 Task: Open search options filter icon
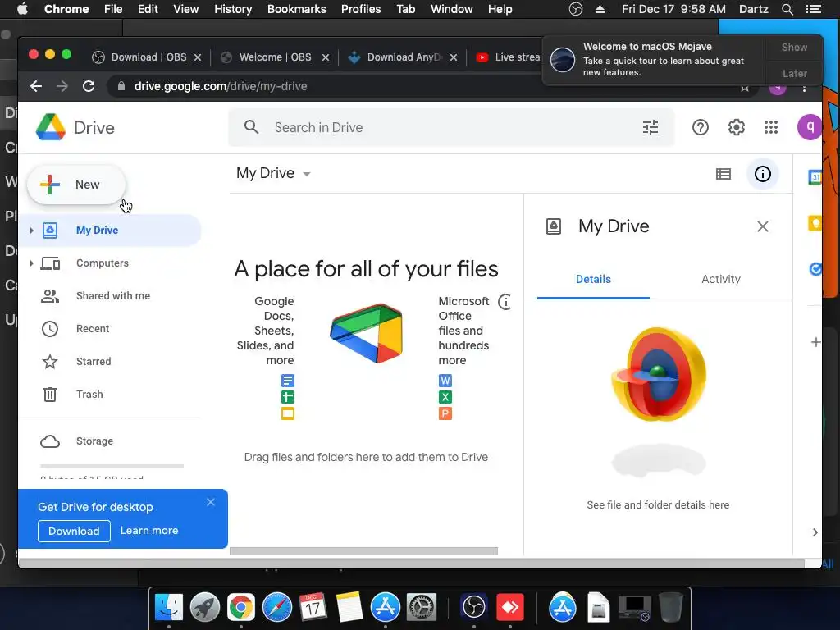click(x=651, y=127)
